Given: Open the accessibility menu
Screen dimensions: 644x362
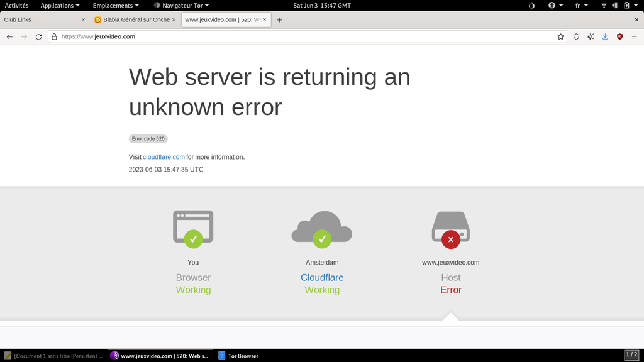Looking at the screenshot, I should click(555, 5).
